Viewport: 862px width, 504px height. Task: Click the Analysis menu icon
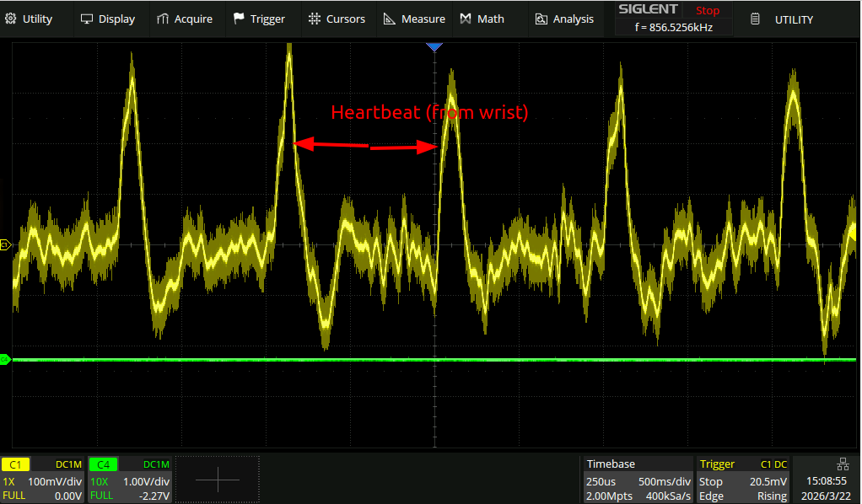(541, 19)
